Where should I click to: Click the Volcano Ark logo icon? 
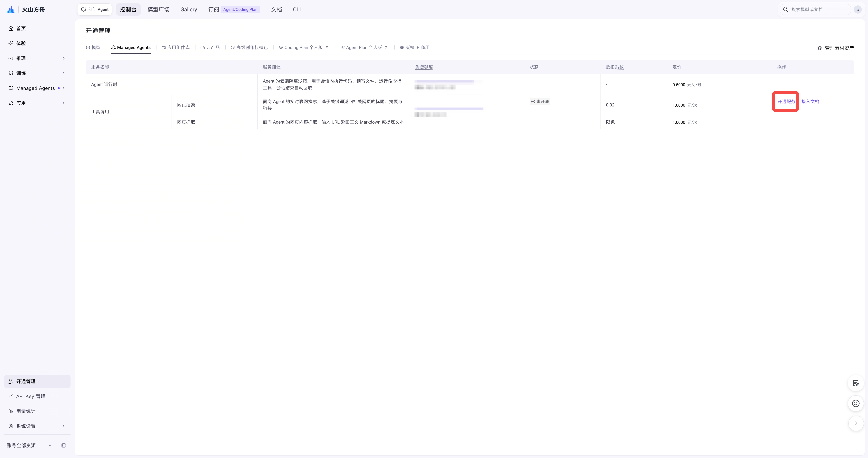tap(11, 9)
